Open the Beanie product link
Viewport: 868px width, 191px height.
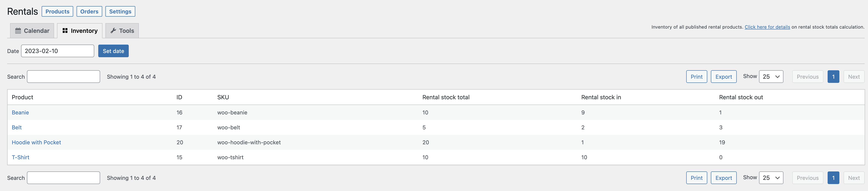pos(20,113)
